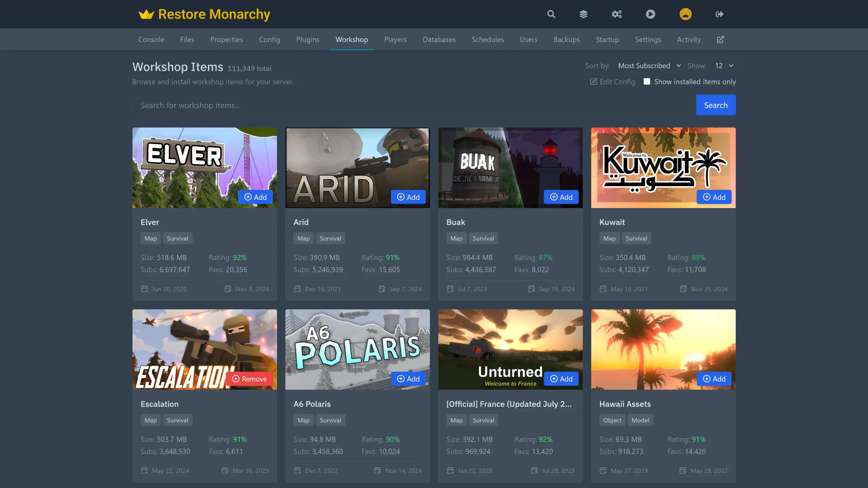Open the A6 Polaris thumbnail image
The height and width of the screenshot is (488, 868).
pyautogui.click(x=357, y=349)
